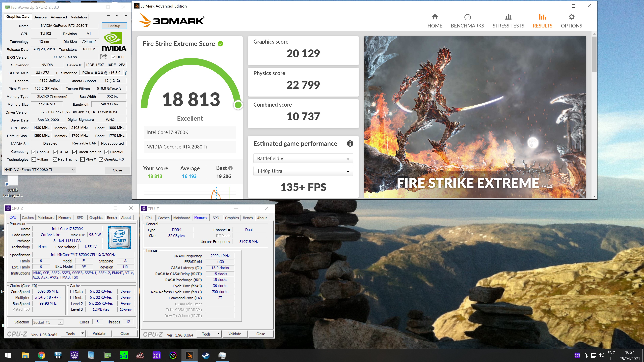Screen dimensions: 644x362
Task: Click info icon beside Best score
Action: [x=230, y=168]
